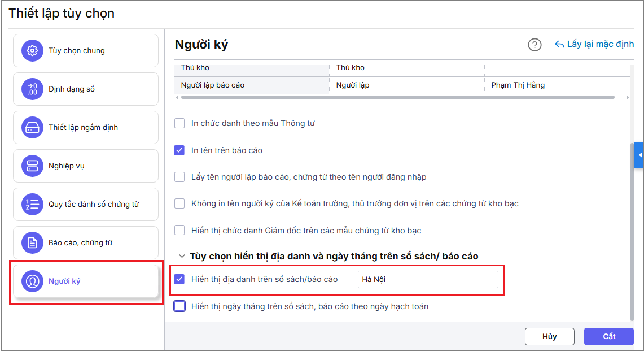The width and height of the screenshot is (644, 351).
Task: Open Báo cáo, chứng từ settings
Action: (x=86, y=243)
